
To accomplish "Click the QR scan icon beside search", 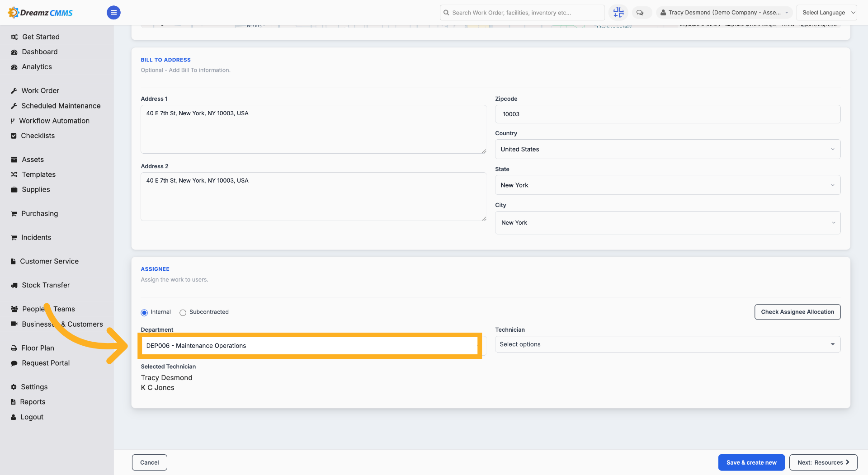I will click(x=618, y=12).
